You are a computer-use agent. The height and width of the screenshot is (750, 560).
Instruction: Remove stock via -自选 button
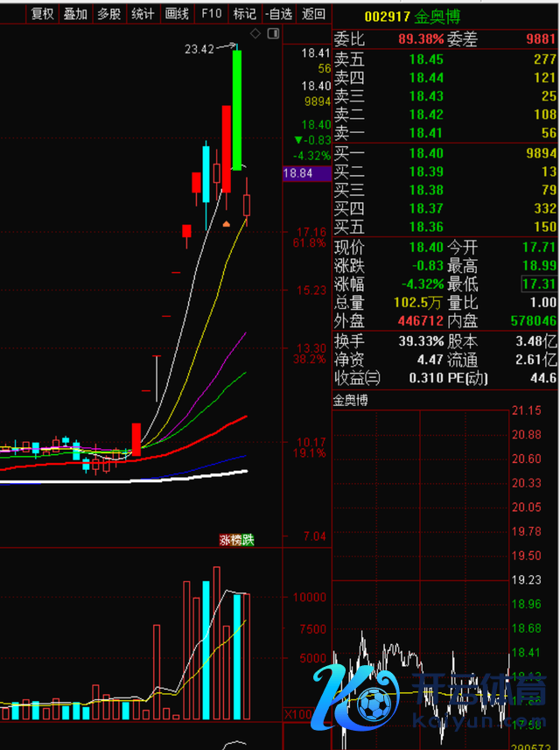click(278, 13)
